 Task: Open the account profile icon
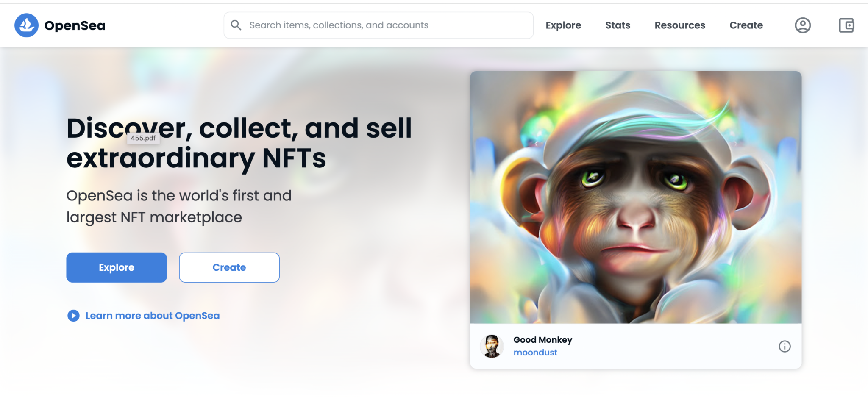tap(802, 25)
